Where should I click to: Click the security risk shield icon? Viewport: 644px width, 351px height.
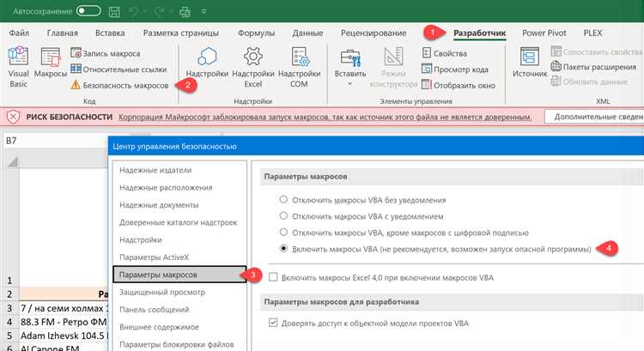tap(13, 117)
